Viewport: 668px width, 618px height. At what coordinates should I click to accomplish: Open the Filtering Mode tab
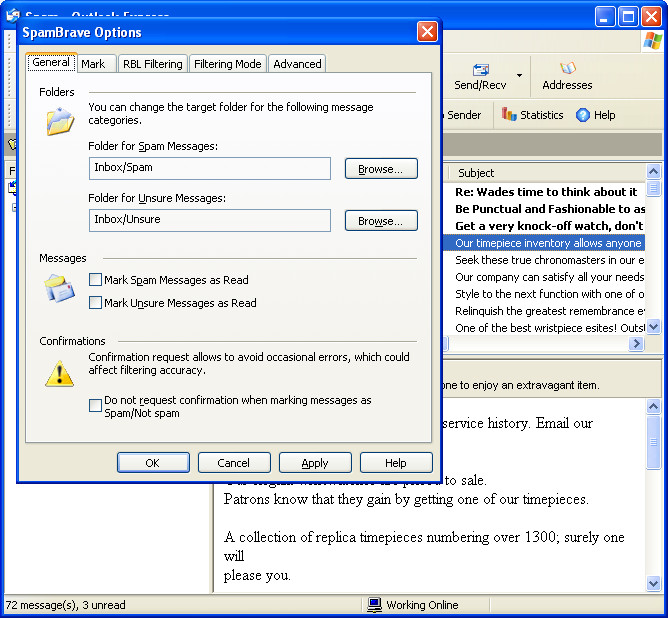[x=227, y=64]
